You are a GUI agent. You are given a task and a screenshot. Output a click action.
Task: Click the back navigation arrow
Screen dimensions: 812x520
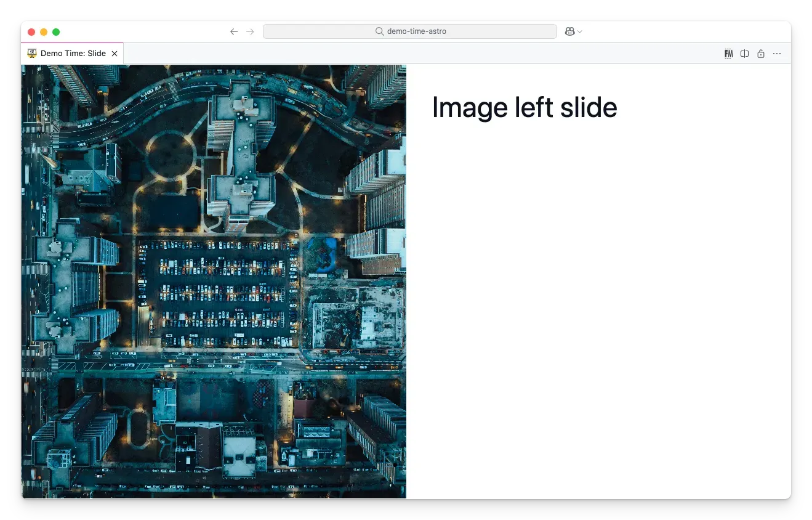pos(233,31)
